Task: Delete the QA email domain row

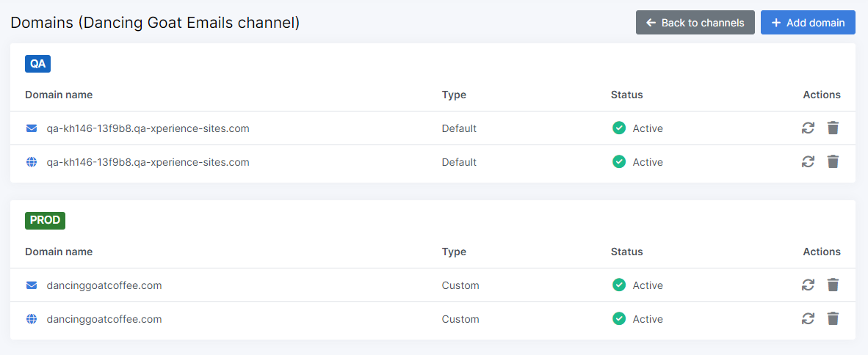Action: tap(833, 128)
